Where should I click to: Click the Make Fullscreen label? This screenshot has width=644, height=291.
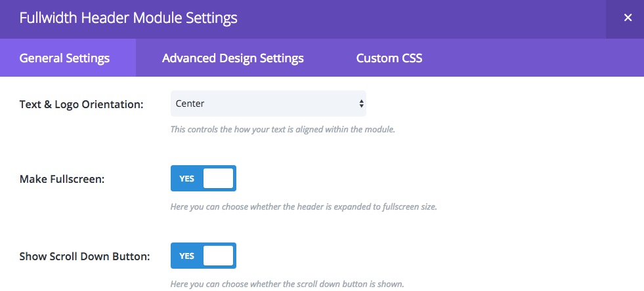[x=62, y=179]
